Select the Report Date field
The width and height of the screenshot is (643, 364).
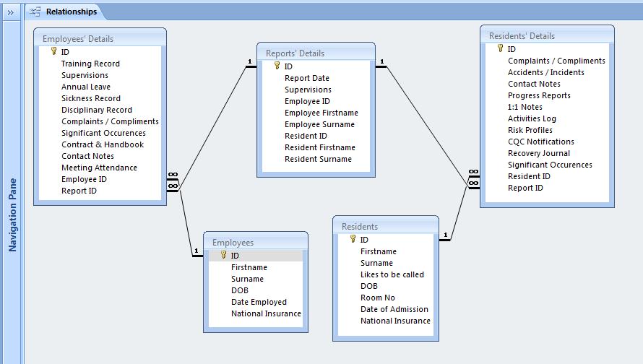coord(307,78)
